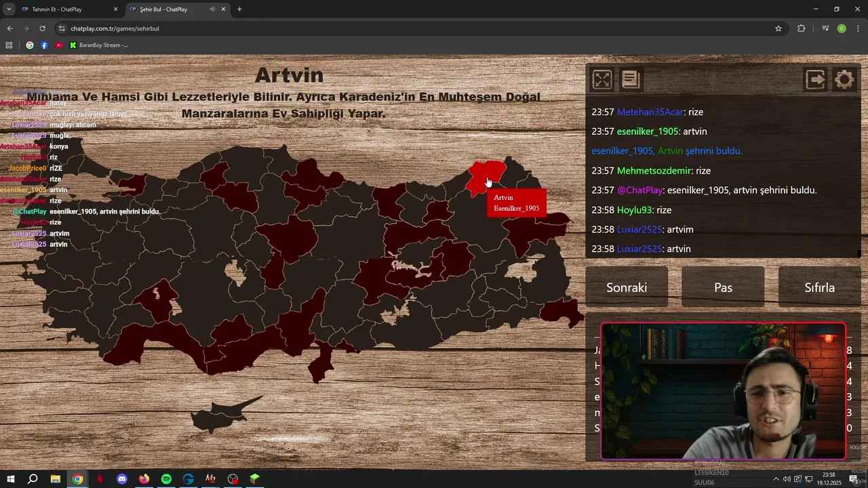Click the 'Luxiar2525: artvim' chat message

point(642,230)
